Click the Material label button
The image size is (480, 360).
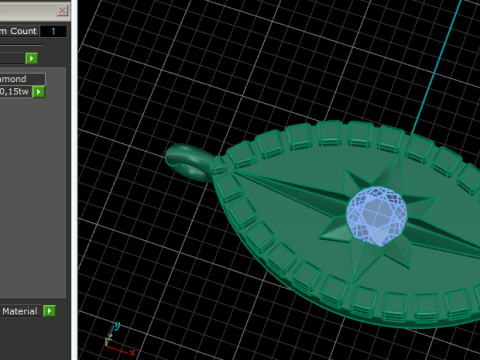(20, 311)
